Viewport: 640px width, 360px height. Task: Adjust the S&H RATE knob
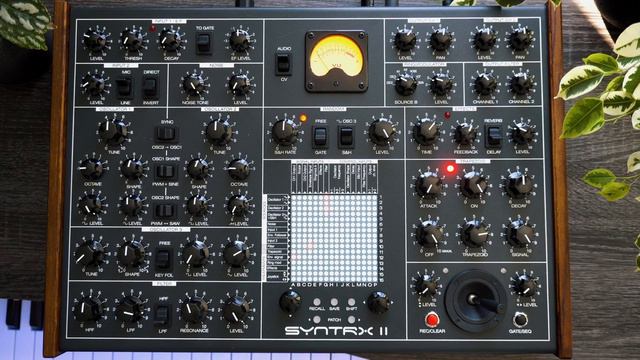tap(285, 133)
